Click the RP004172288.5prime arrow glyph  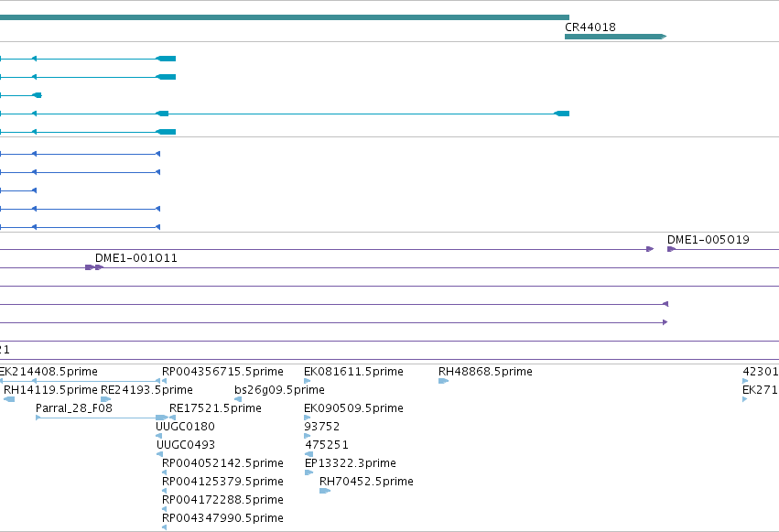pos(164,509)
